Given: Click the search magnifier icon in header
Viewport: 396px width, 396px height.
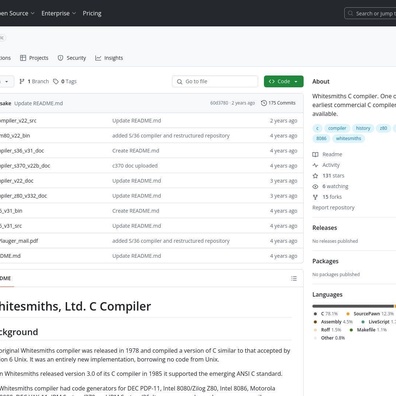Looking at the screenshot, I should coord(350,13).
